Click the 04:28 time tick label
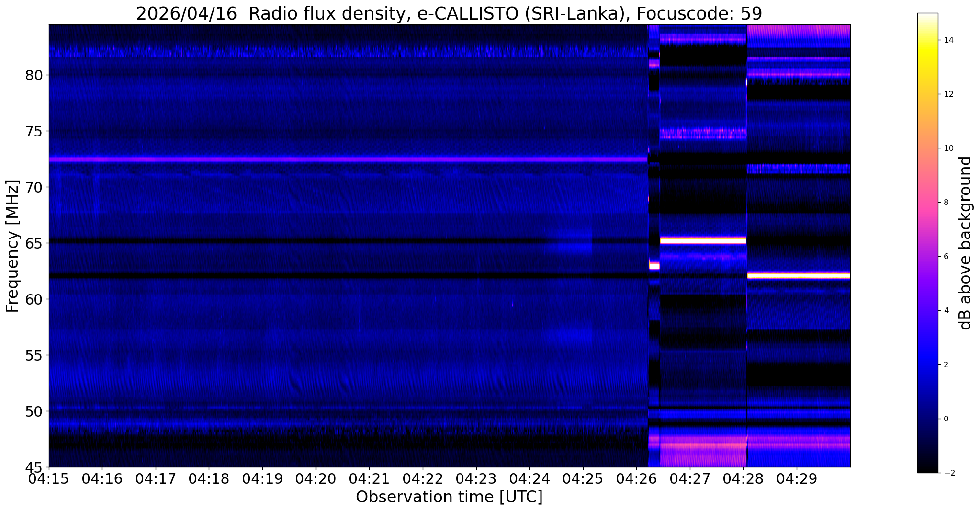 tap(743, 478)
